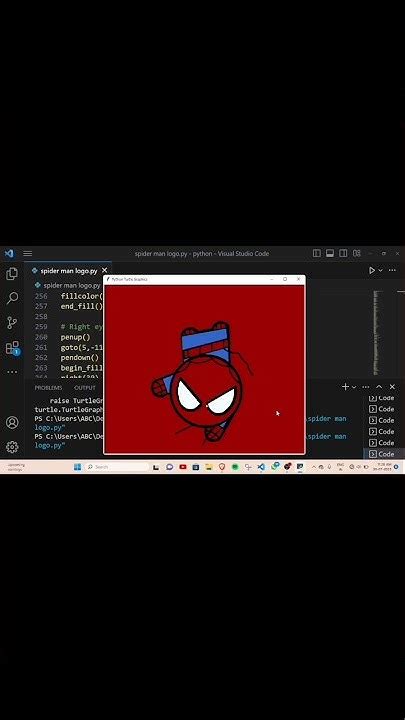The width and height of the screenshot is (405, 720).
Task: Click the spider man logo.py breadcrumb
Action: pyautogui.click(x=68, y=285)
